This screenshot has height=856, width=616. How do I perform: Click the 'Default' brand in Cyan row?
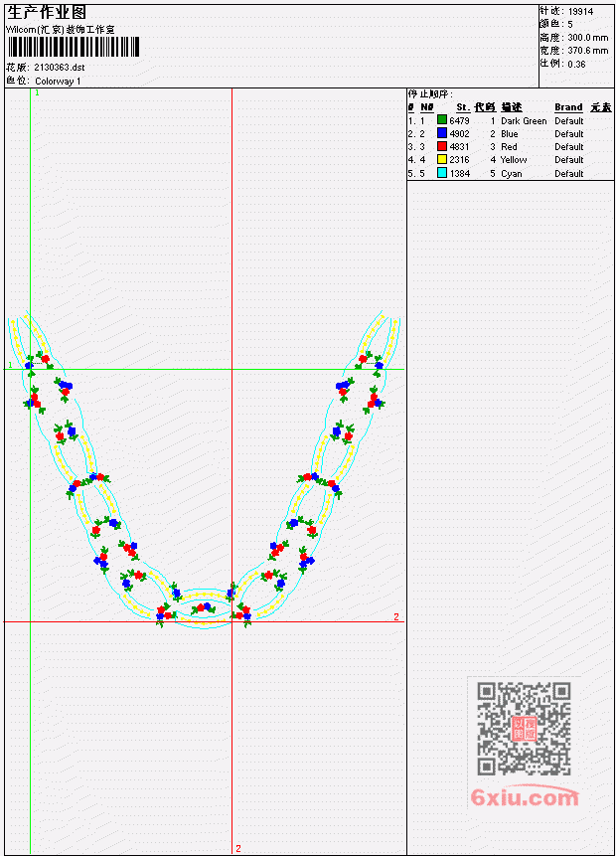coord(569,174)
